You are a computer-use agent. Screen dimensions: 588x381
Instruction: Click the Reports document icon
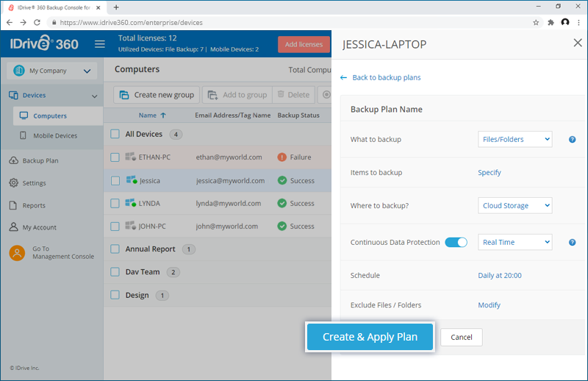point(13,205)
